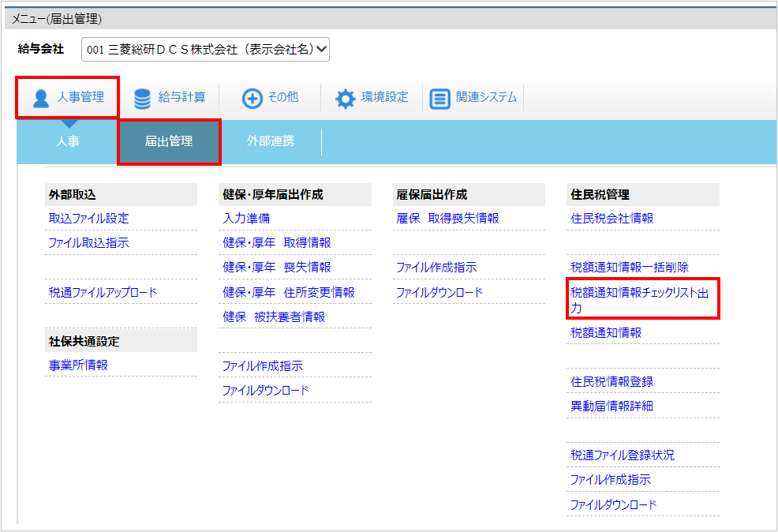Open ファイルダウンロード under 住民税管理
This screenshot has width=778, height=532.
point(613,504)
